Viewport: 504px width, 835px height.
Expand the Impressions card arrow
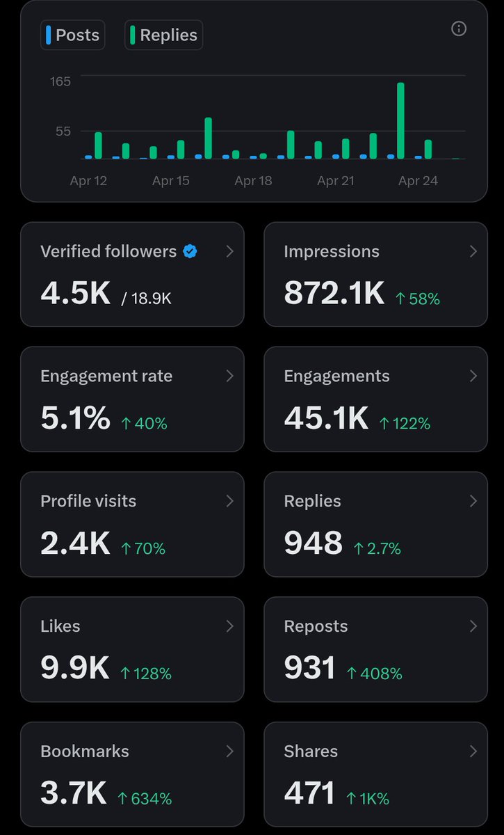[473, 251]
